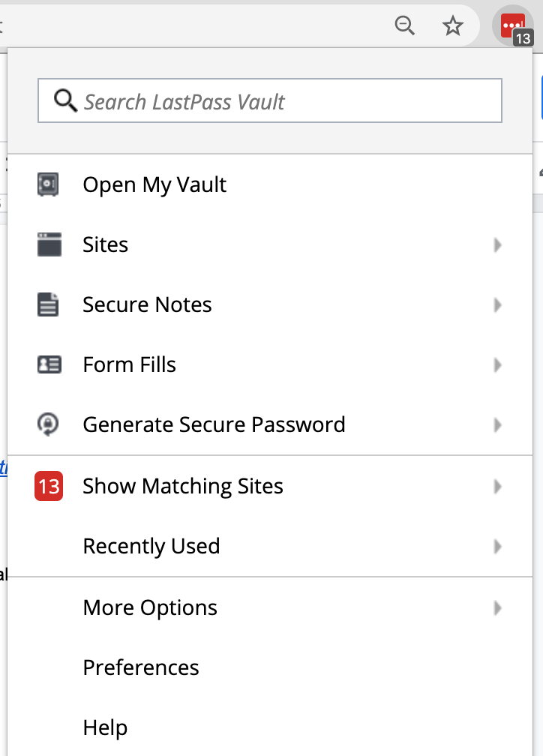The image size is (543, 756).
Task: Expand the Recently Used submenu
Action: (497, 547)
